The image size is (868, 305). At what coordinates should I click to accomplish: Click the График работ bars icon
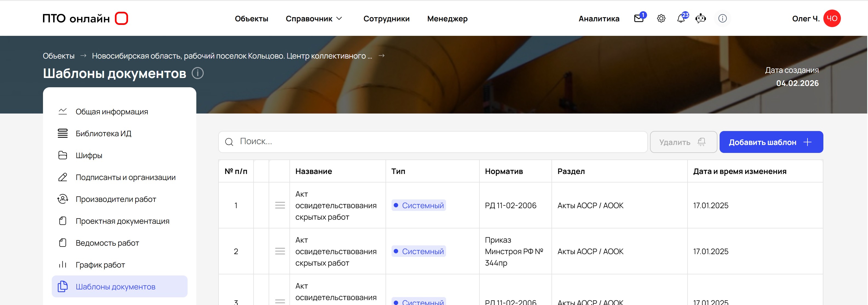pos(63,265)
